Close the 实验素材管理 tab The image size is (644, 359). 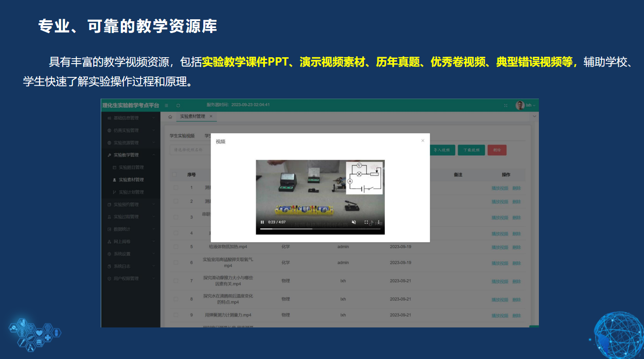tap(211, 116)
